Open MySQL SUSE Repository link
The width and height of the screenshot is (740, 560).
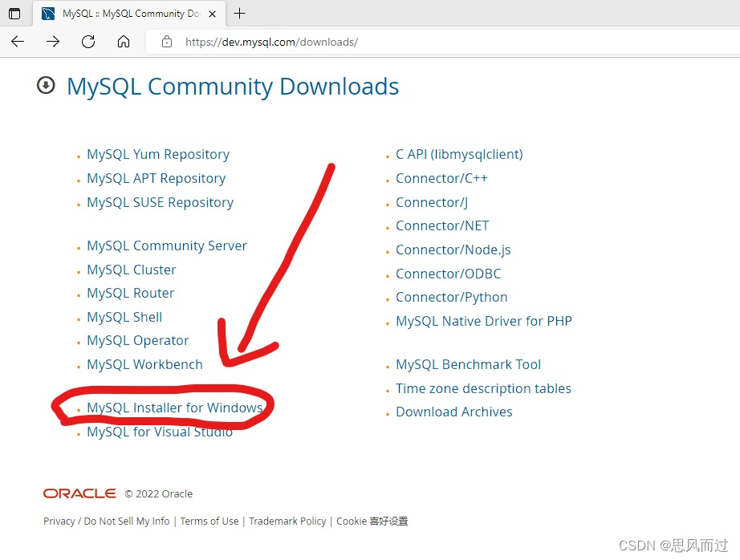160,202
